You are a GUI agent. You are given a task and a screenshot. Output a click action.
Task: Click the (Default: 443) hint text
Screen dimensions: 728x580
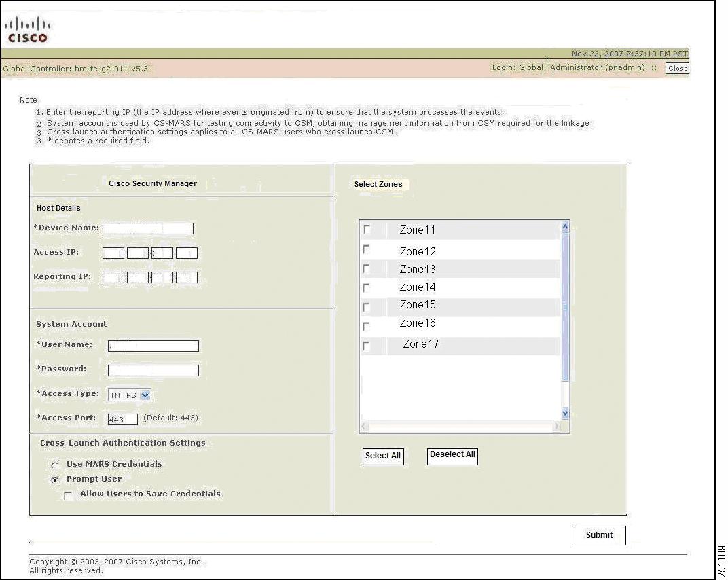point(170,418)
